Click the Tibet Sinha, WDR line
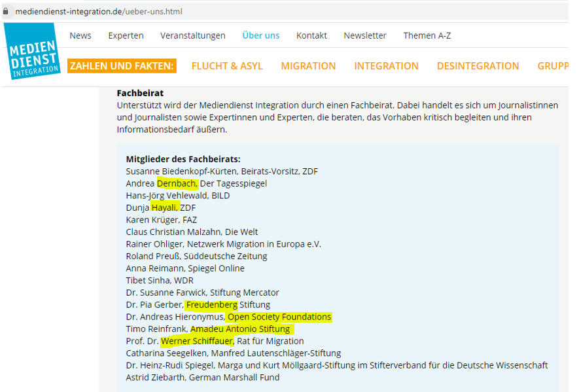Viewport: 579px width, 392px height. (x=160, y=281)
